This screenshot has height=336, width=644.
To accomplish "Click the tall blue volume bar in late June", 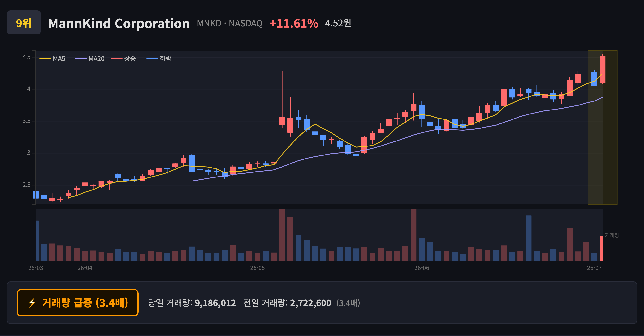I will (x=528, y=238).
